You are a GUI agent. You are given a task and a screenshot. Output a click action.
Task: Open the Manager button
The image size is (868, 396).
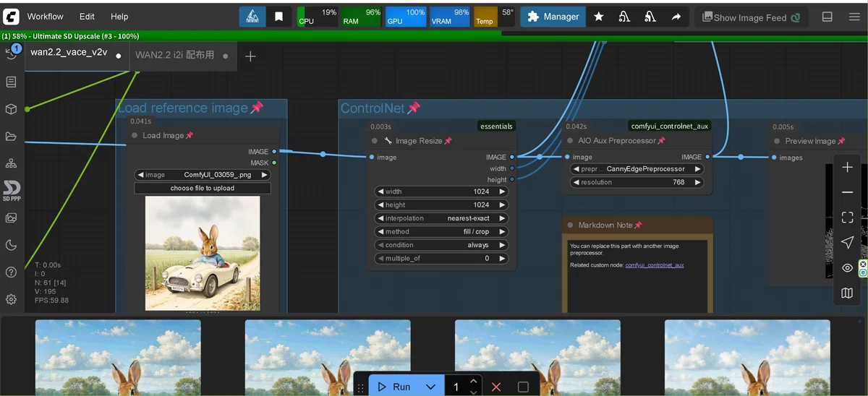point(553,17)
